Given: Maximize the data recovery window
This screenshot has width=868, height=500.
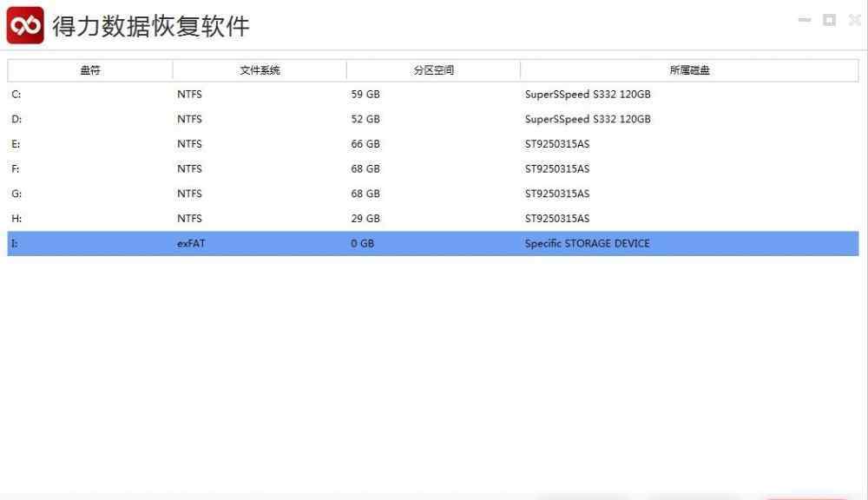Looking at the screenshot, I should pos(829,20).
